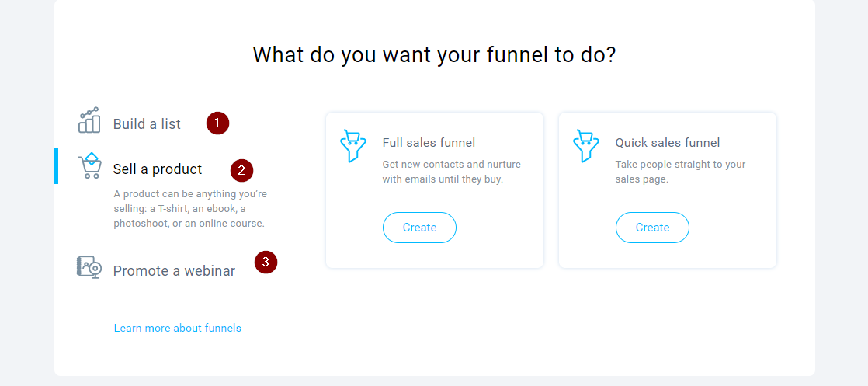This screenshot has height=386, width=868.
Task: Open the Learn more about funnels link
Action: click(177, 328)
